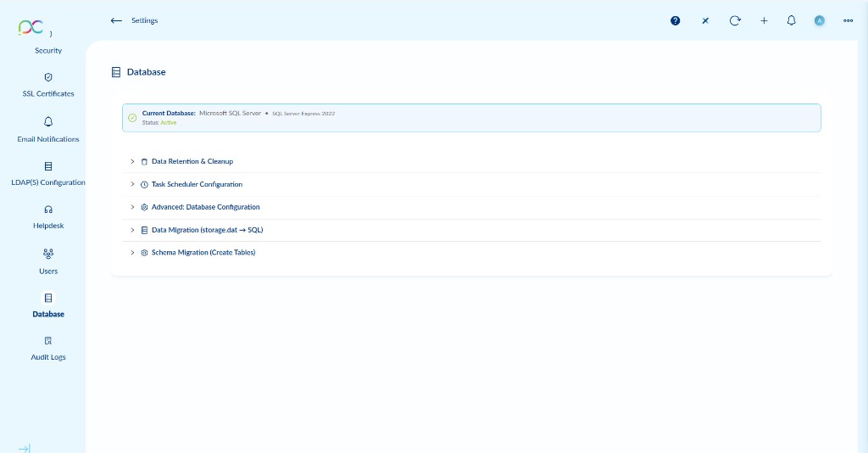
Task: Click the Task Scheduler Configuration label
Action: coord(197,184)
